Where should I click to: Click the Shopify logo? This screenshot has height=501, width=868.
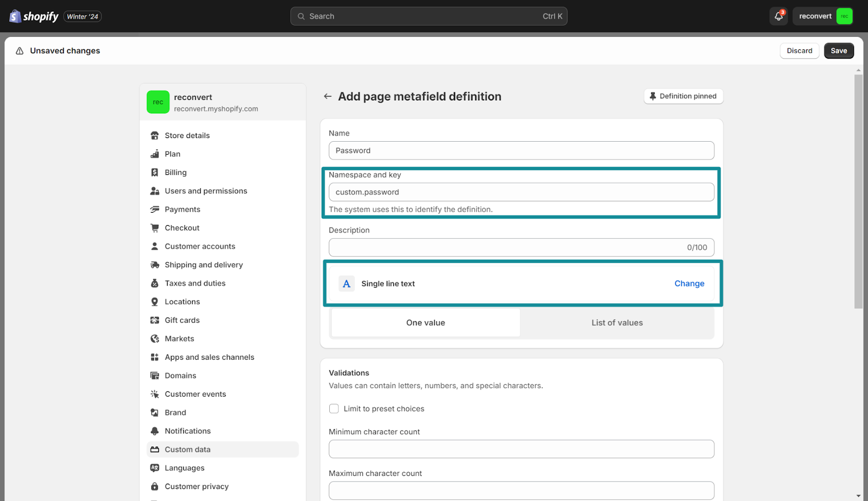coord(34,16)
